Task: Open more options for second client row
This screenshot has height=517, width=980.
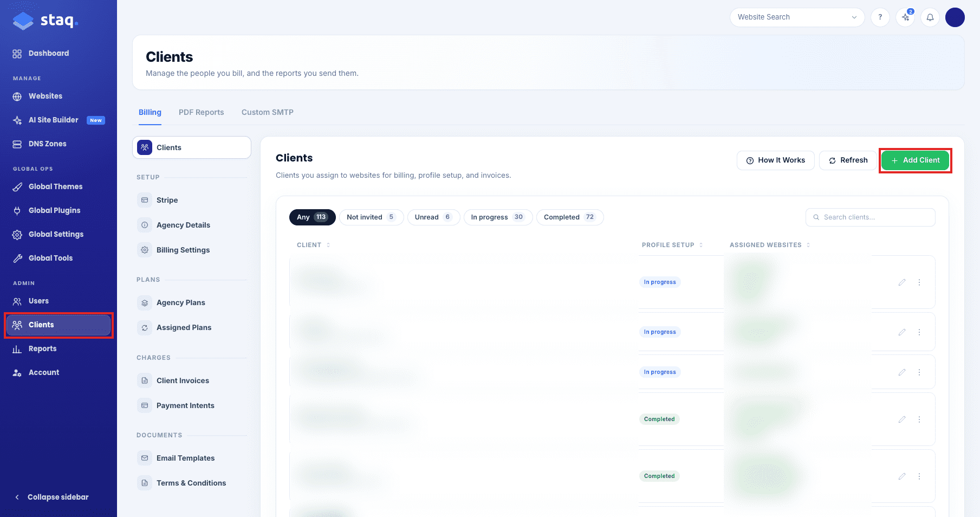Action: 919,332
